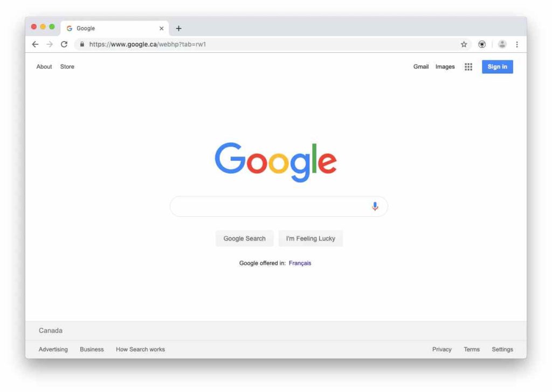Click the Google Search button
This screenshot has width=552, height=392.
pos(245,238)
